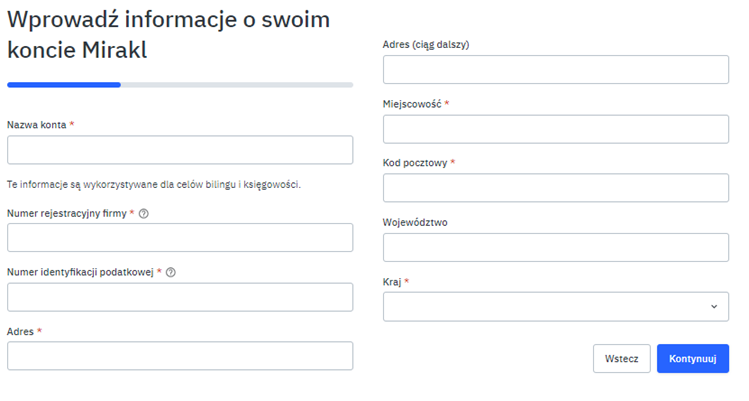Open help icon for Numer rejestracyjny firmy
749x401 pixels.
144,213
